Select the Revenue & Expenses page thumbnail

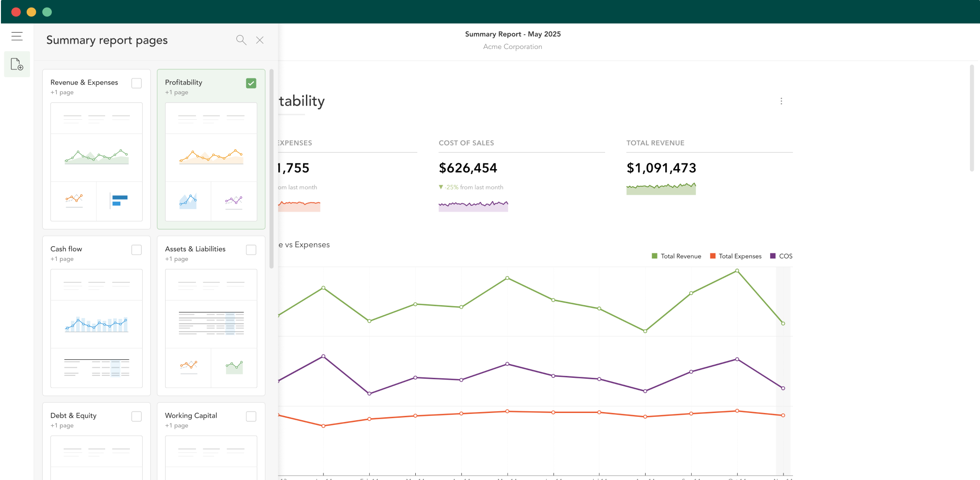pos(97,162)
